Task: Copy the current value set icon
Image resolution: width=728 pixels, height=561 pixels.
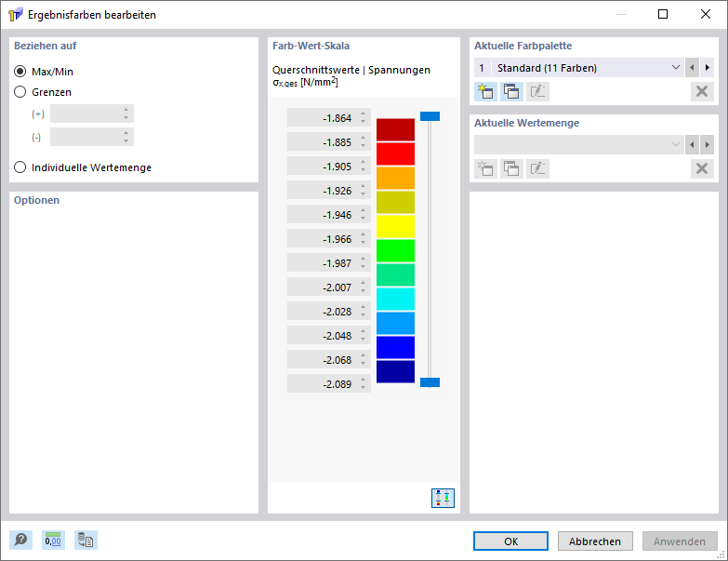Action: click(x=511, y=168)
